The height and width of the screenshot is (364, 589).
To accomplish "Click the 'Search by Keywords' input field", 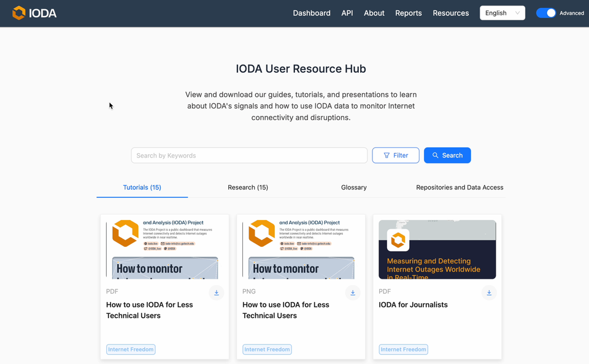I will [x=248, y=155].
